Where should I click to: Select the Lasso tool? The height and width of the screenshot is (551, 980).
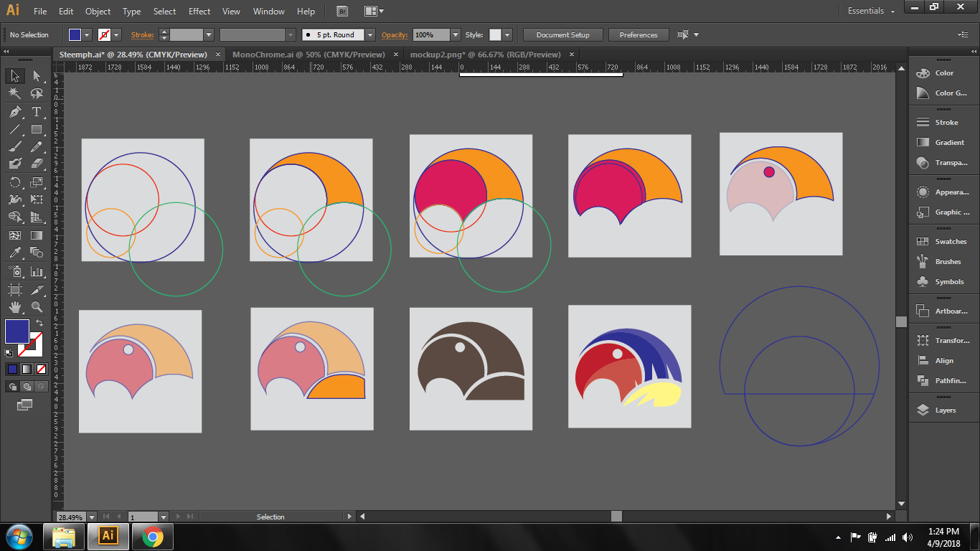(x=37, y=93)
